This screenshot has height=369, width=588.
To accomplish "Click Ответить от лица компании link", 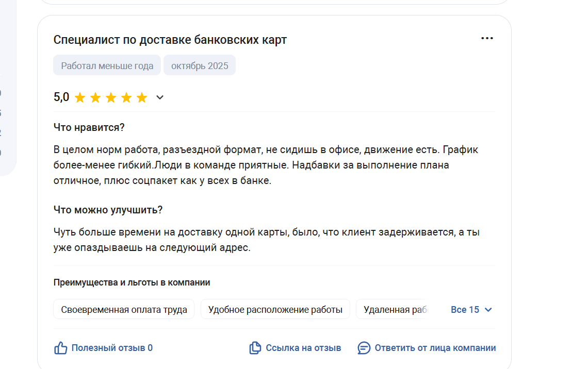I will click(x=435, y=348).
